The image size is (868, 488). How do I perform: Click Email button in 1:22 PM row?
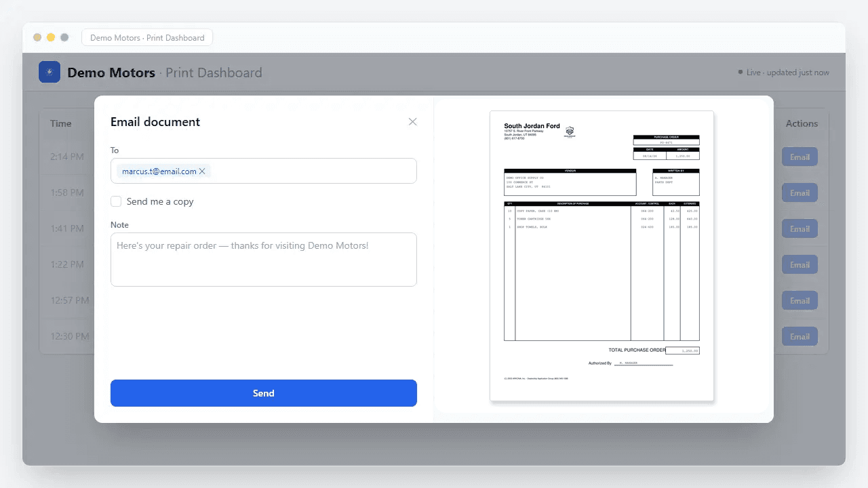click(x=800, y=265)
